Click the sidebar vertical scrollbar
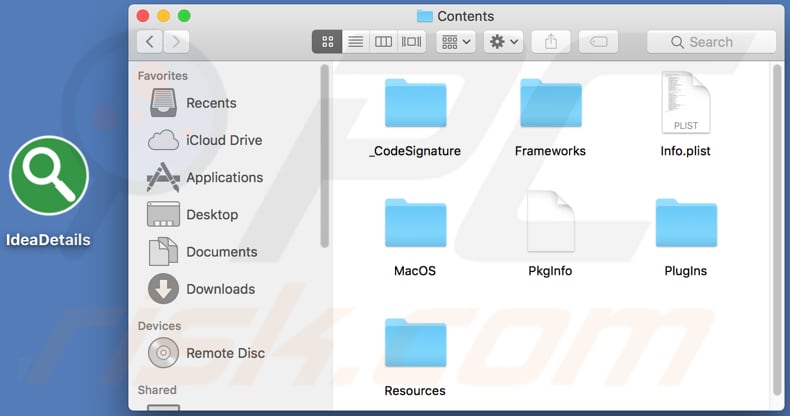Screen dimensions: 790x416 (x=324, y=156)
